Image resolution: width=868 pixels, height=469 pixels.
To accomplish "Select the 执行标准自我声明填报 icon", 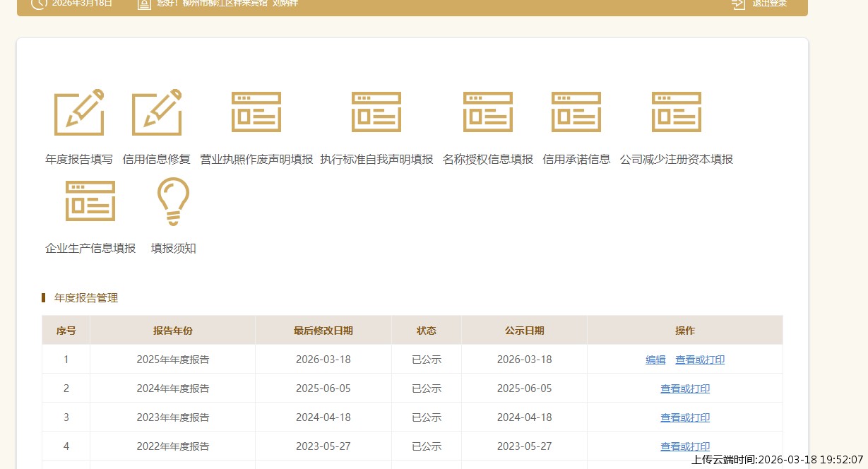I will click(x=376, y=113).
